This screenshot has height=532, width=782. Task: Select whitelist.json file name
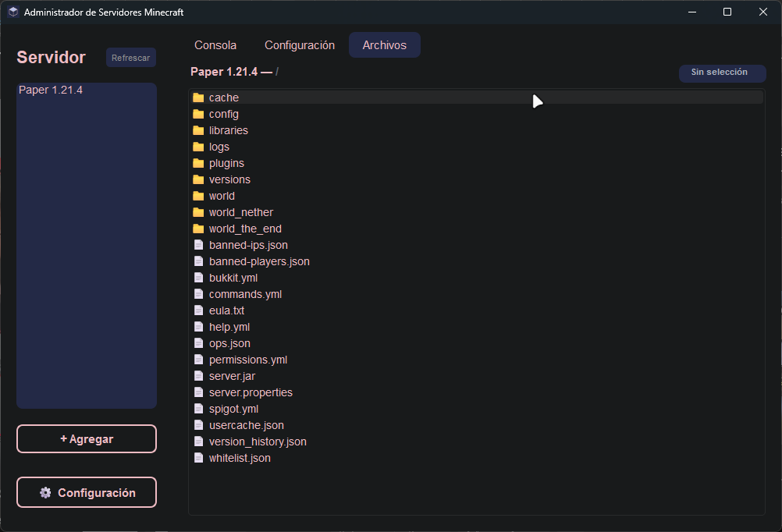240,458
